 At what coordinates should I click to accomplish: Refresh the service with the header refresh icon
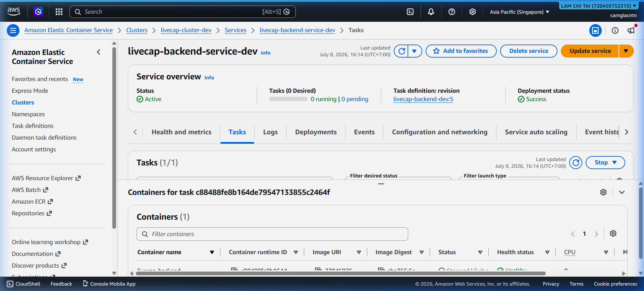401,51
